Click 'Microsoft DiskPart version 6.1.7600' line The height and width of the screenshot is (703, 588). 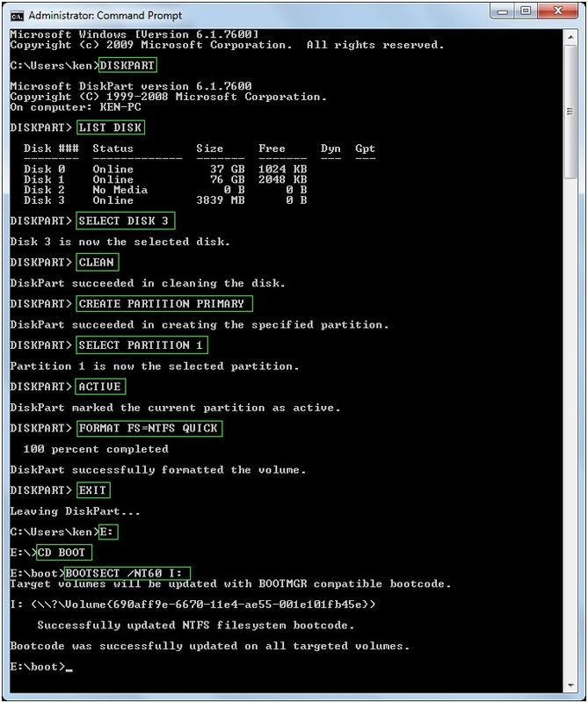[x=131, y=86]
